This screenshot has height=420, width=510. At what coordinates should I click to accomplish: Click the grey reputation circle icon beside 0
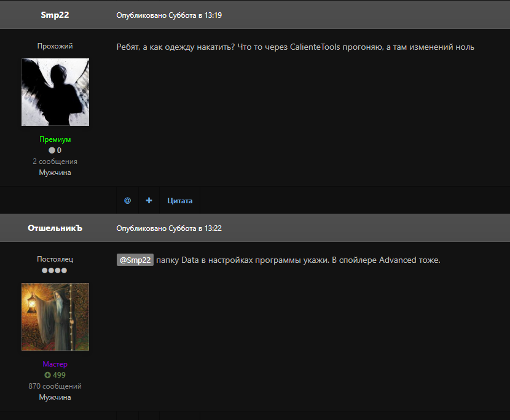[x=52, y=150]
